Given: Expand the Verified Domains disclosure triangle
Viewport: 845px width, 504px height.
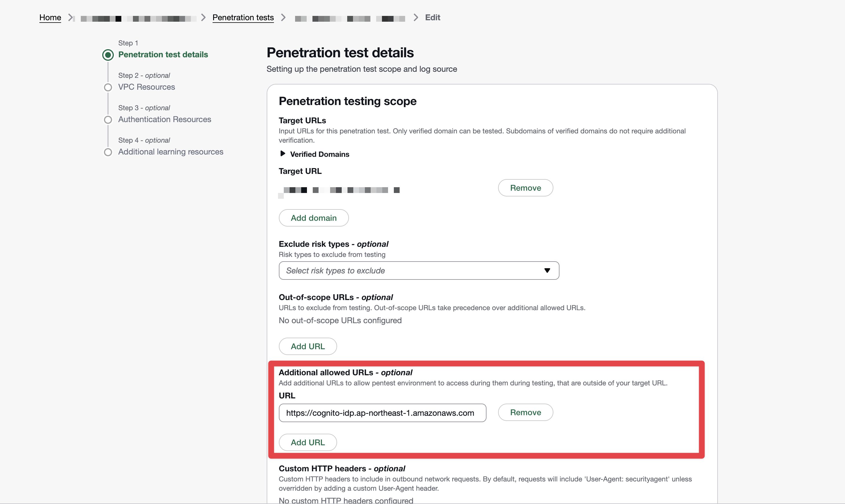Looking at the screenshot, I should [282, 154].
